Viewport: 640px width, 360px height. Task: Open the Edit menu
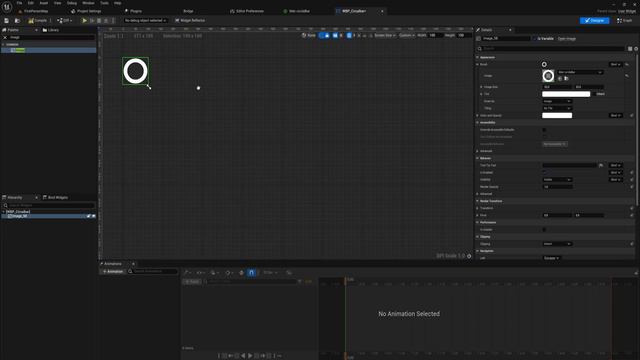point(31,3)
